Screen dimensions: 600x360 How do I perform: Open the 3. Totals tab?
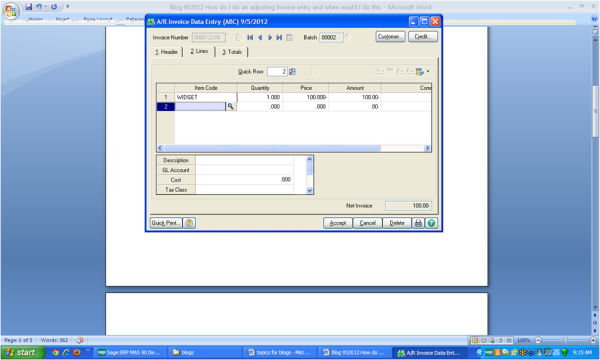click(232, 52)
